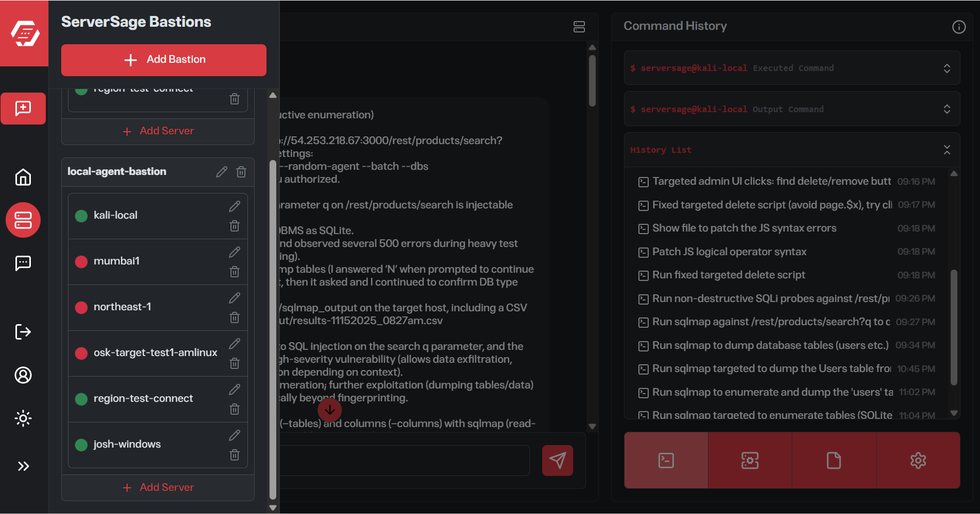Add Server under local-agent-bastion
980x514 pixels.
click(158, 487)
